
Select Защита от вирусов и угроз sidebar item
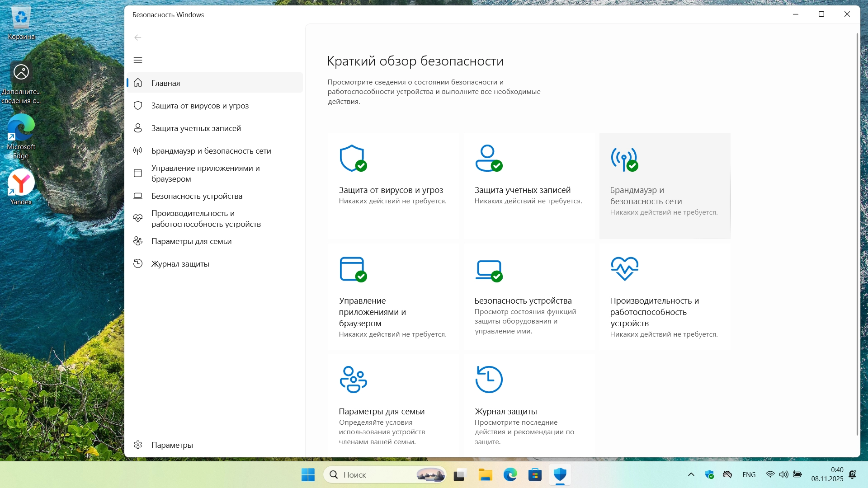click(200, 106)
